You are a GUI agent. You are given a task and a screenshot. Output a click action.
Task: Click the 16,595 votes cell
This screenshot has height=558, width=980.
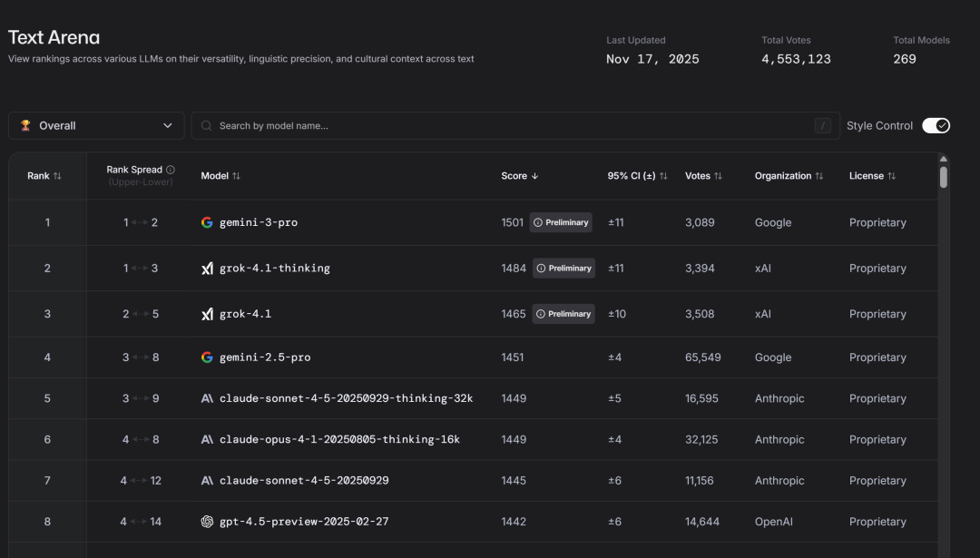point(701,398)
